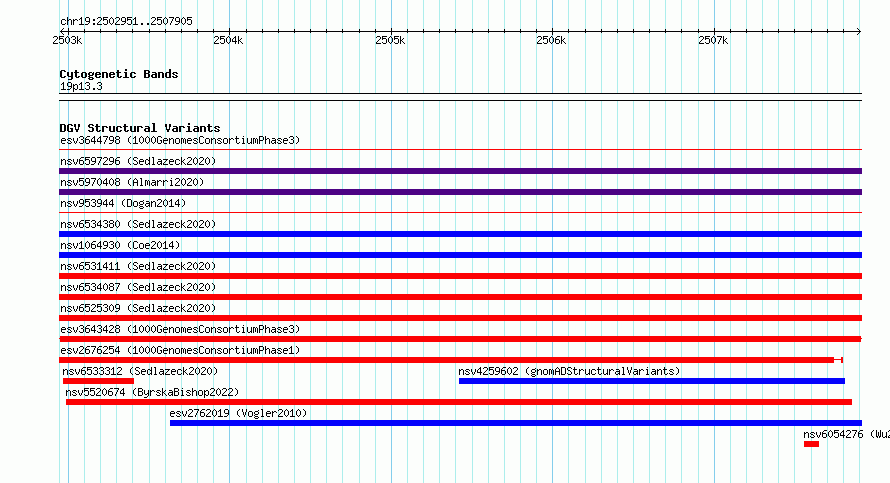Click the chr19:2502951..2507905 coordinate label
Viewport: 890px width, 483px height.
126,21
